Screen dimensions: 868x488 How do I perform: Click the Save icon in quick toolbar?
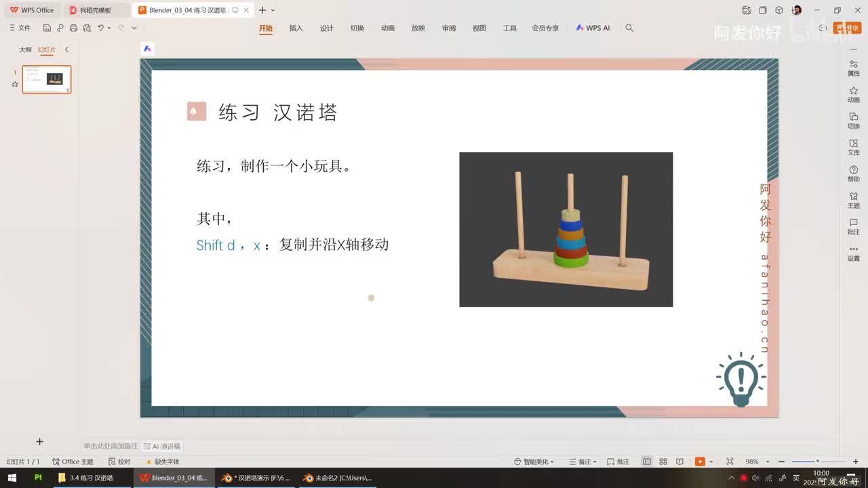point(47,28)
